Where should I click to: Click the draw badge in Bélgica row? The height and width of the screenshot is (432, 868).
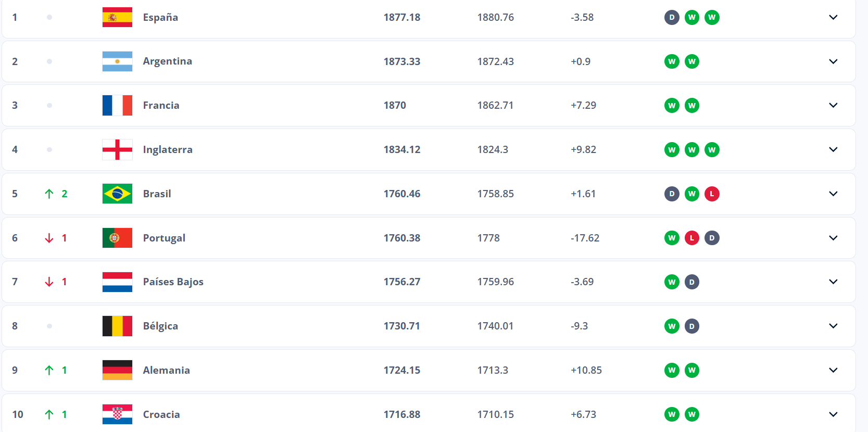(691, 326)
